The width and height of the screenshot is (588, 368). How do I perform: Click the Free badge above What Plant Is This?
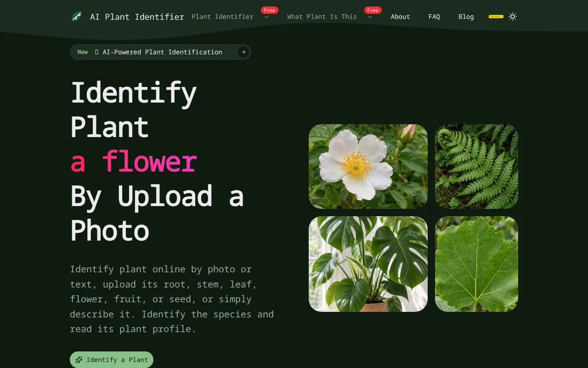point(373,10)
